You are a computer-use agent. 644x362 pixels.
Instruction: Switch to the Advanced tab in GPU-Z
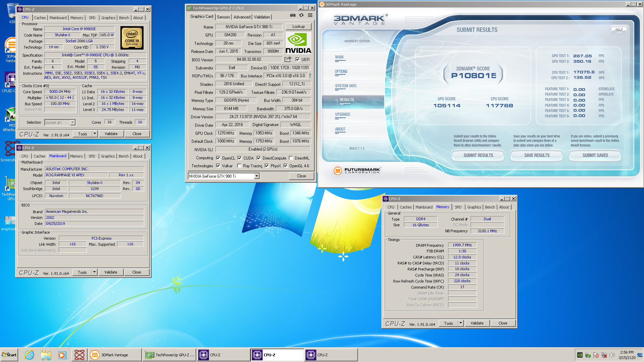click(242, 17)
